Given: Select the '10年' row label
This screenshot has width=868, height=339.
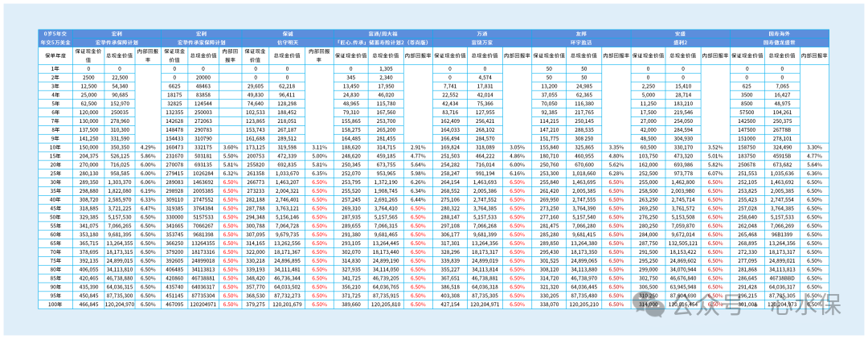Looking at the screenshot, I should (55, 148).
